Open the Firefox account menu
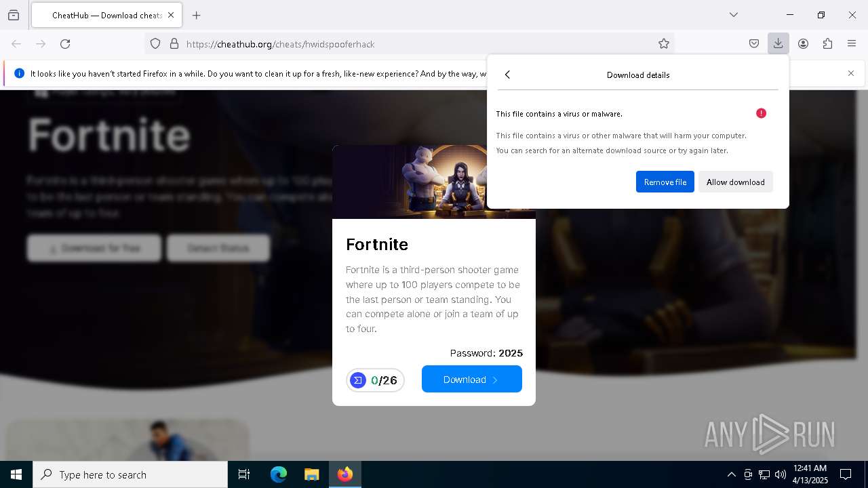The image size is (868, 488). click(x=803, y=43)
